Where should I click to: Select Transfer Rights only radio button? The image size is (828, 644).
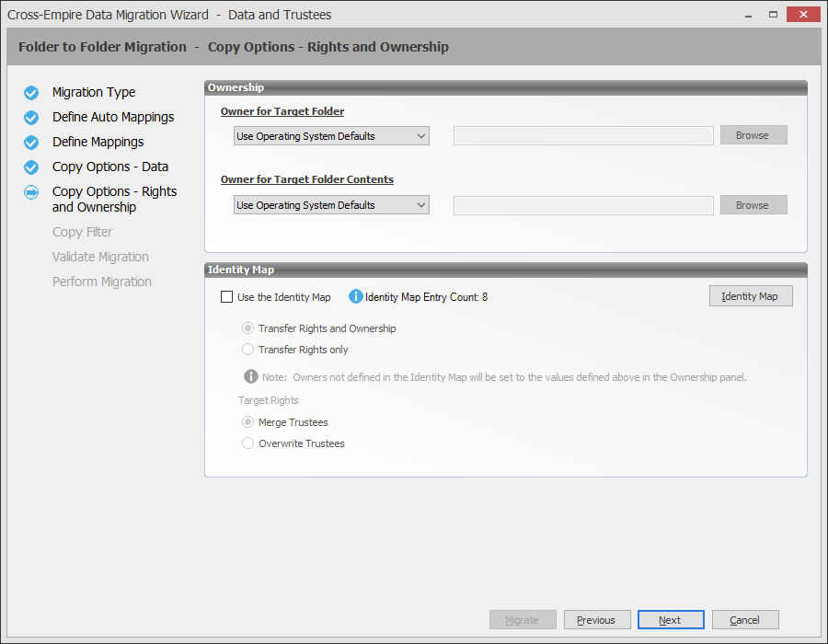247,350
